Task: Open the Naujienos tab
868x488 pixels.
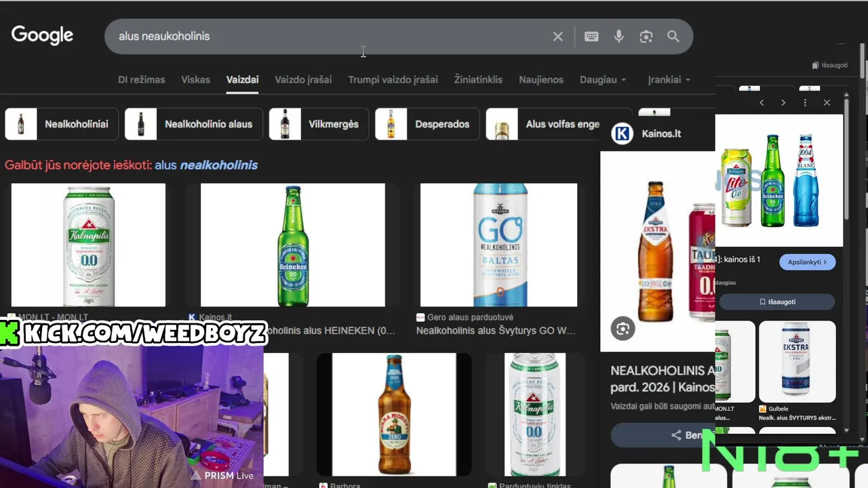Action: [x=541, y=79]
